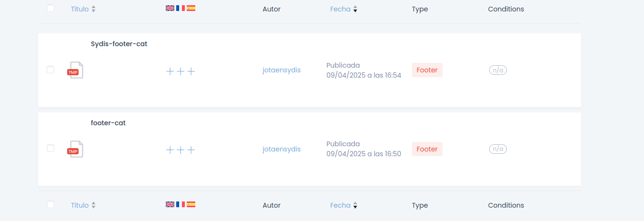
Task: Add English translation for Sydis-footer-cat
Action: (170, 71)
